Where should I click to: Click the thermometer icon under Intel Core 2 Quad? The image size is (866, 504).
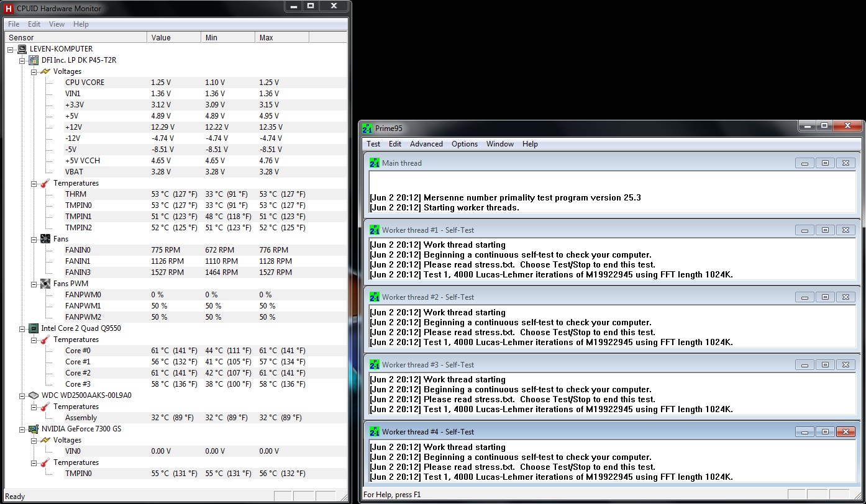point(45,340)
